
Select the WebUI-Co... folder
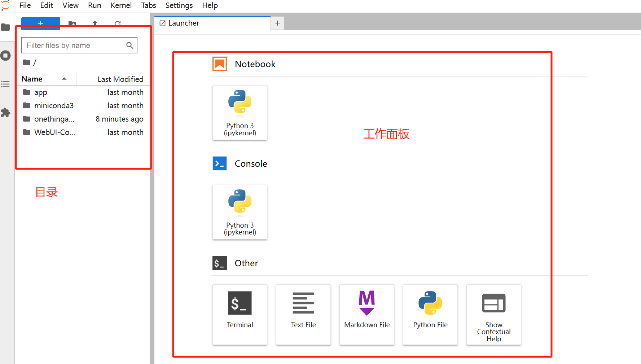tap(83, 132)
